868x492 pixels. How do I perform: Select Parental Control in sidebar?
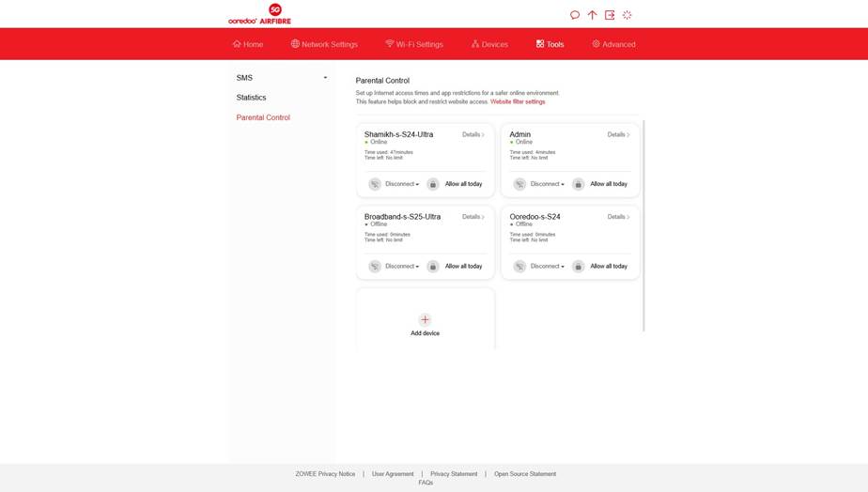point(263,117)
